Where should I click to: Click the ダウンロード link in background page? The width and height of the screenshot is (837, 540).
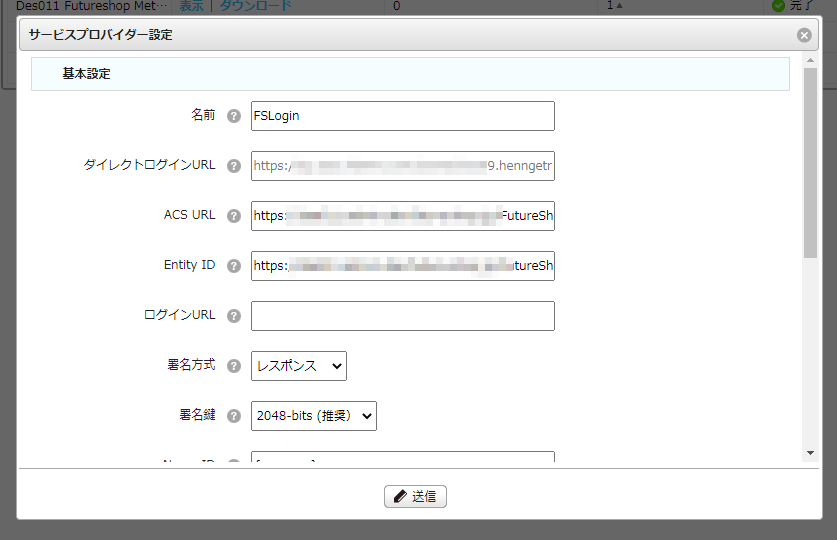[x=256, y=6]
